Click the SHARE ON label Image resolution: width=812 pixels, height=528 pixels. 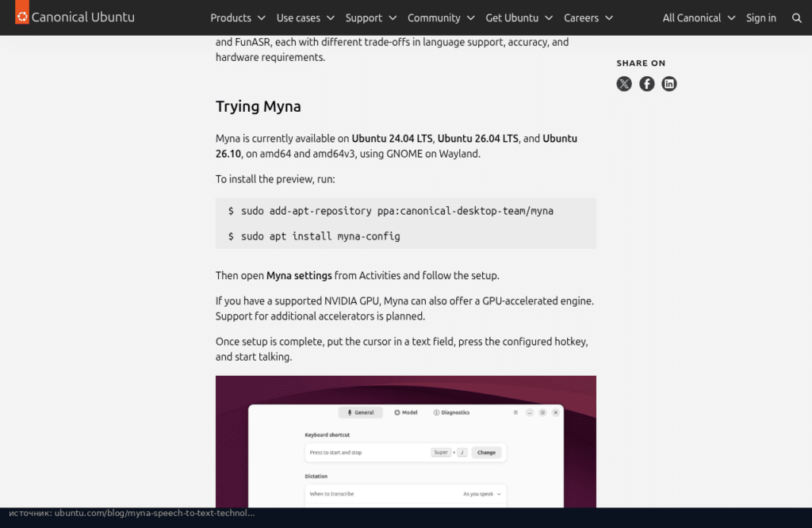[x=641, y=63]
